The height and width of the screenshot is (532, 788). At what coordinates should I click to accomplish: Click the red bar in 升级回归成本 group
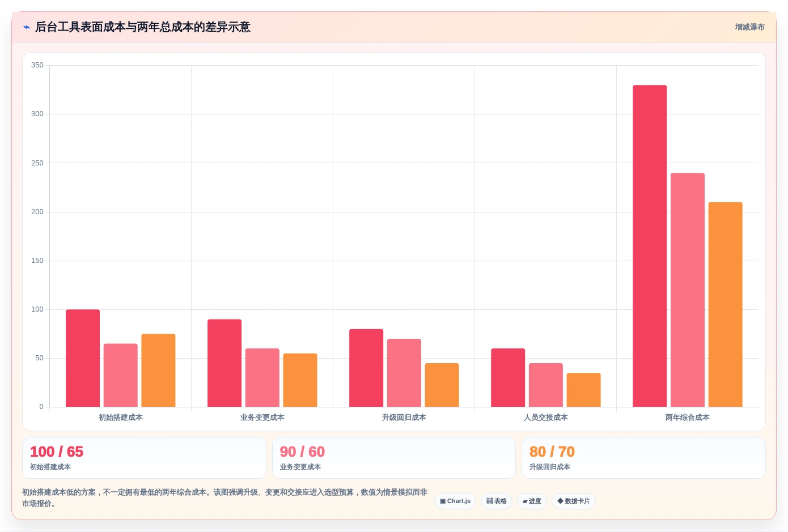[366, 368]
